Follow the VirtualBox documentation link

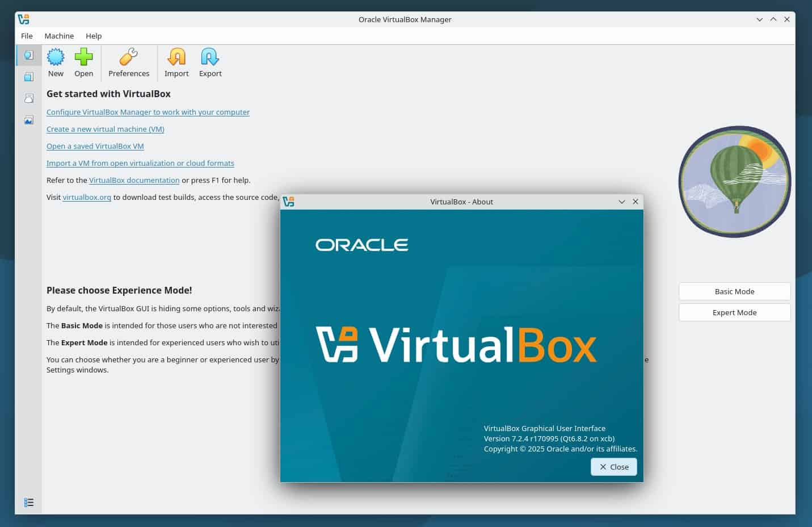point(134,180)
